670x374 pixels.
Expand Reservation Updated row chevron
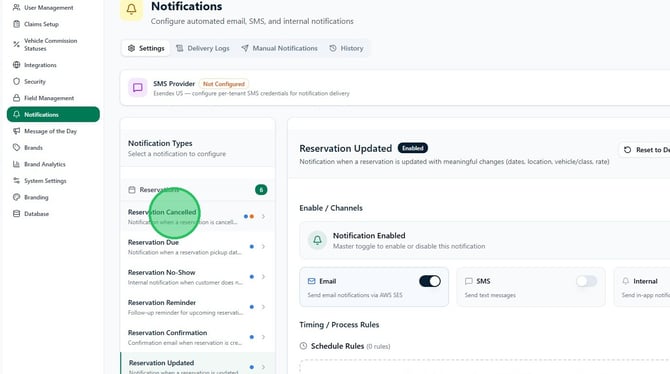[x=263, y=367]
